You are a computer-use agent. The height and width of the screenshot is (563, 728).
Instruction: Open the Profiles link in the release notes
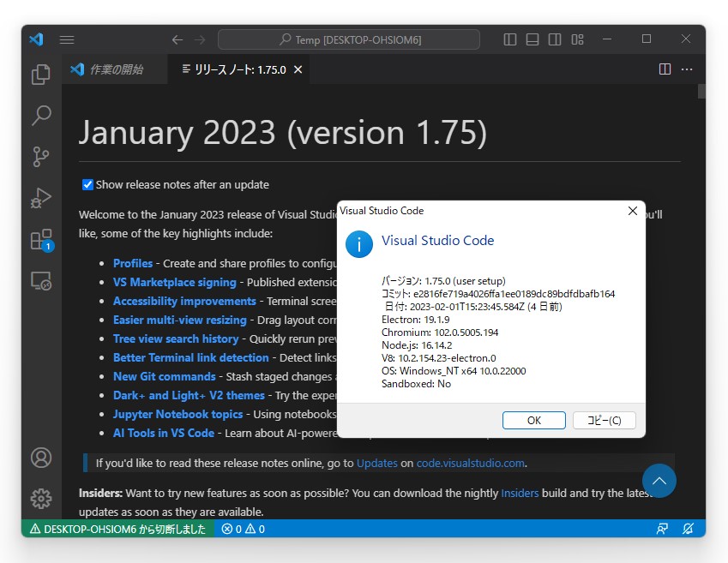132,263
